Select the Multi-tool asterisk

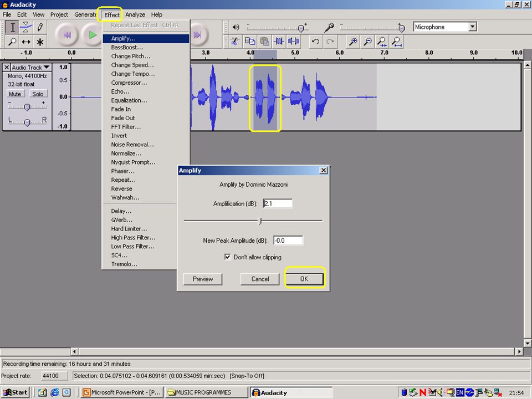[40, 42]
